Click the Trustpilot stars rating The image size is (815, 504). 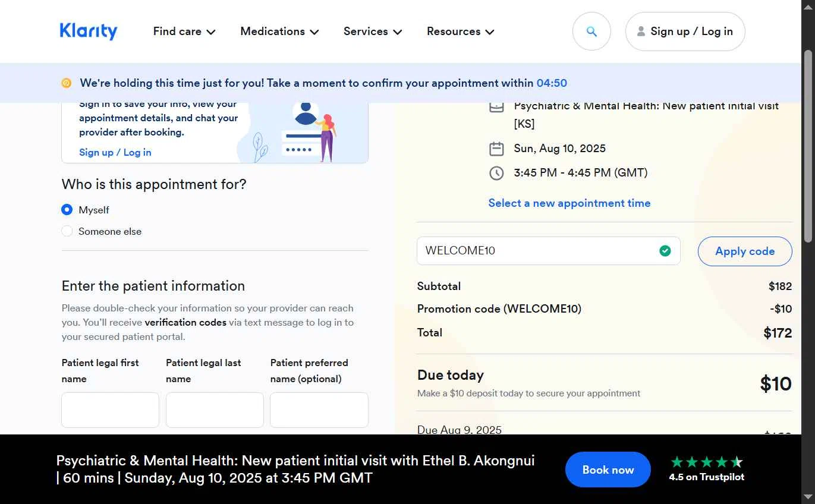707,462
